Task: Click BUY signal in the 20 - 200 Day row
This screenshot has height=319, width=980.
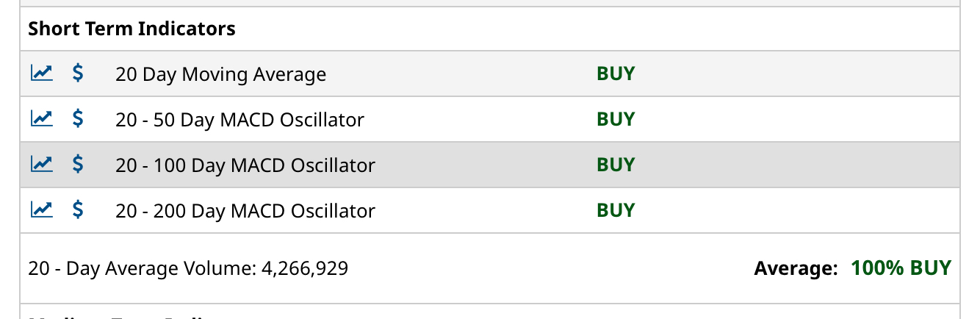Action: (x=616, y=210)
